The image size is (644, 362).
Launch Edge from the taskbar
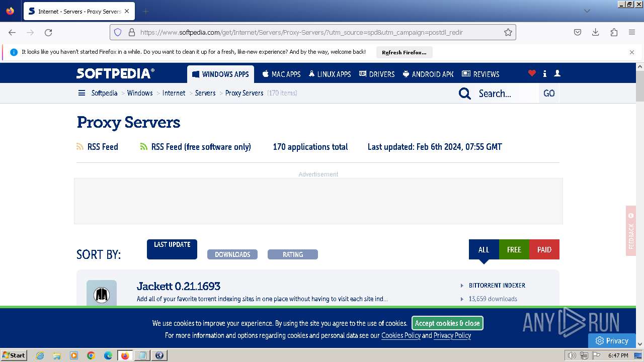[x=108, y=355]
